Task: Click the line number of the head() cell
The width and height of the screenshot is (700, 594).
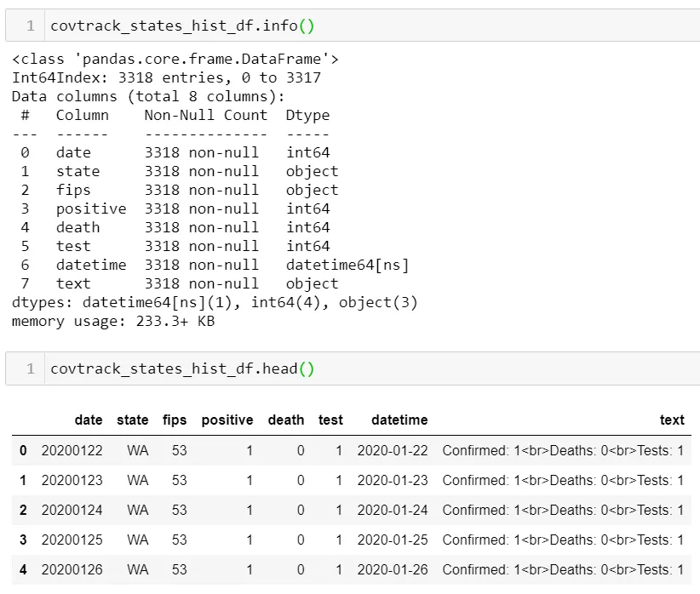Action: click(31, 368)
